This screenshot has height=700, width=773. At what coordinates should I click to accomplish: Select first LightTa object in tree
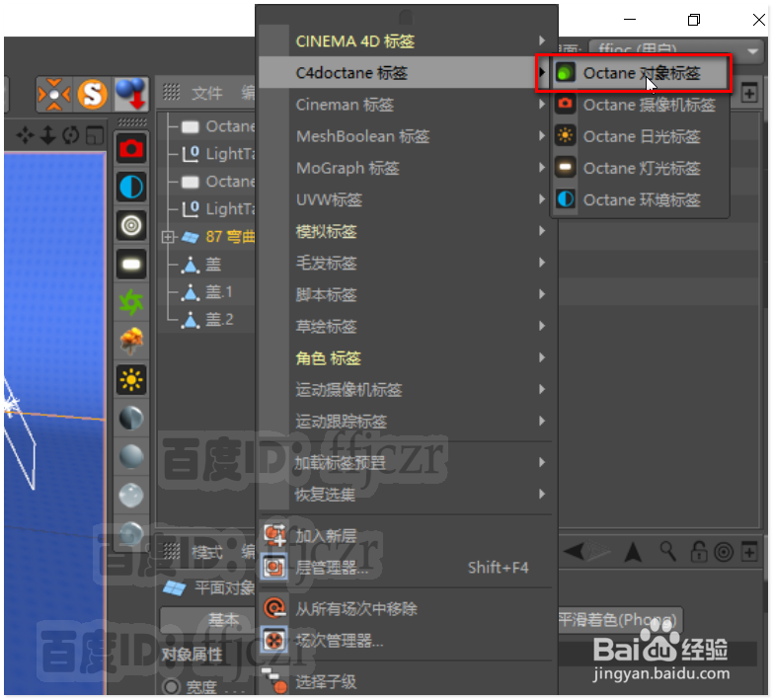pos(230,154)
